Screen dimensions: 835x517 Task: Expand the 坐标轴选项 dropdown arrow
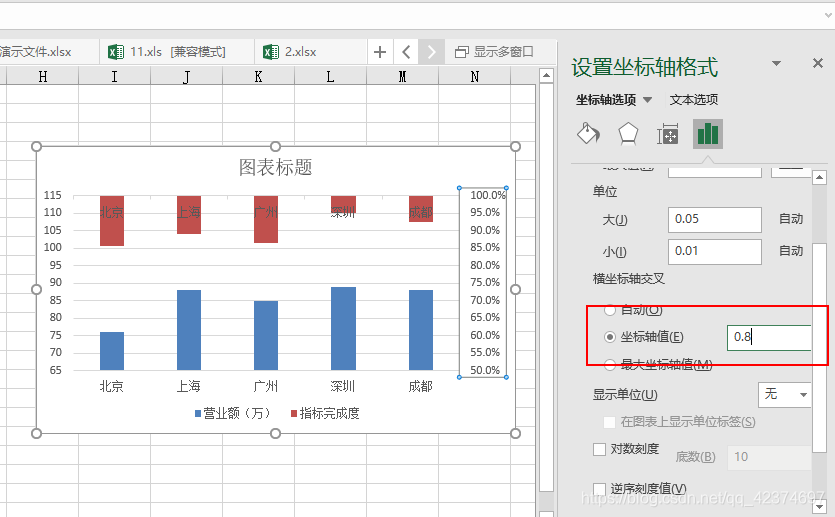coord(648,100)
